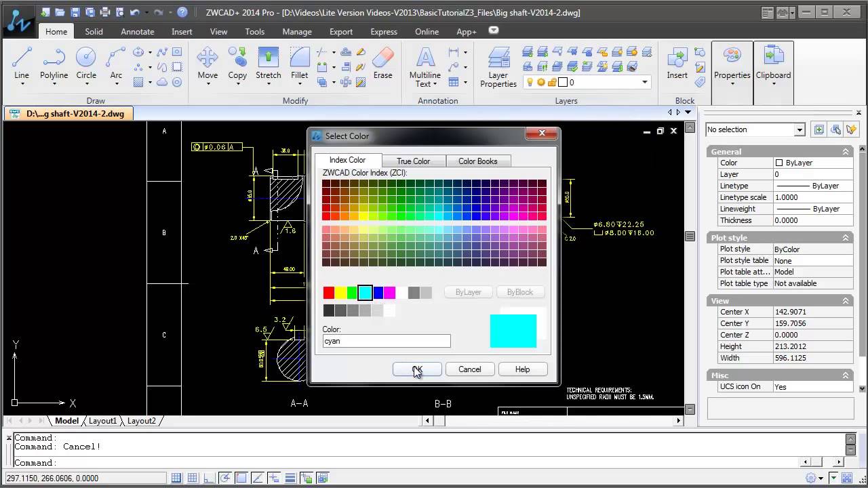Click the Big shaft drawing document tab
This screenshot has height=488, width=868.
pyautogui.click(x=69, y=114)
